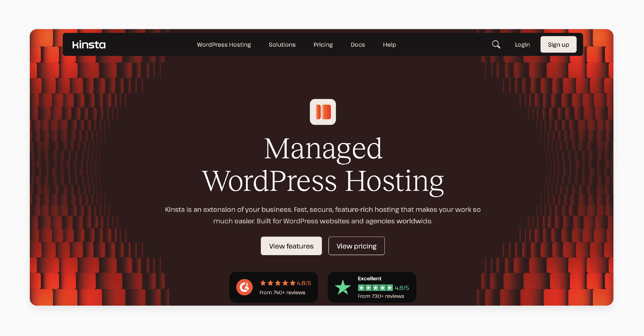Expand the Solutions navigation menu
This screenshot has height=336, width=644.
point(282,44)
